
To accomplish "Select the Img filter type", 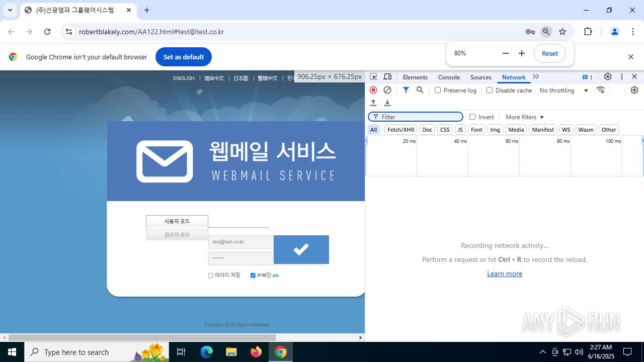I will [496, 130].
